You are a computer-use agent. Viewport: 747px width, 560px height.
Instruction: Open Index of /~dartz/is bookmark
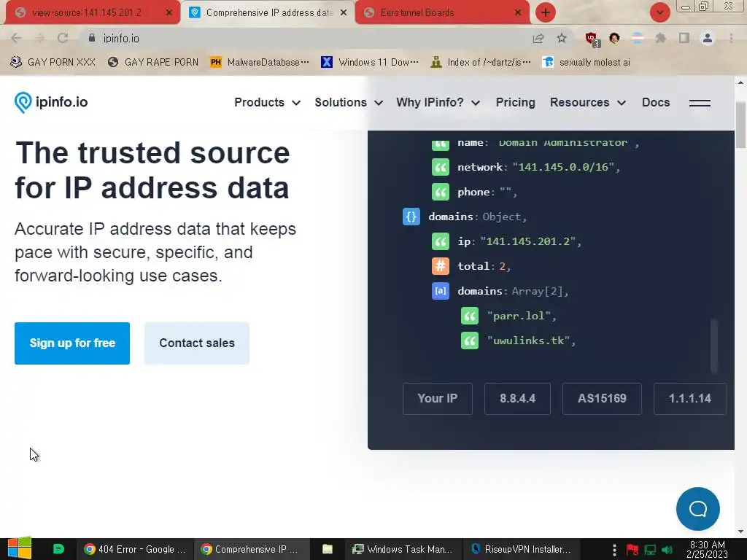point(481,62)
